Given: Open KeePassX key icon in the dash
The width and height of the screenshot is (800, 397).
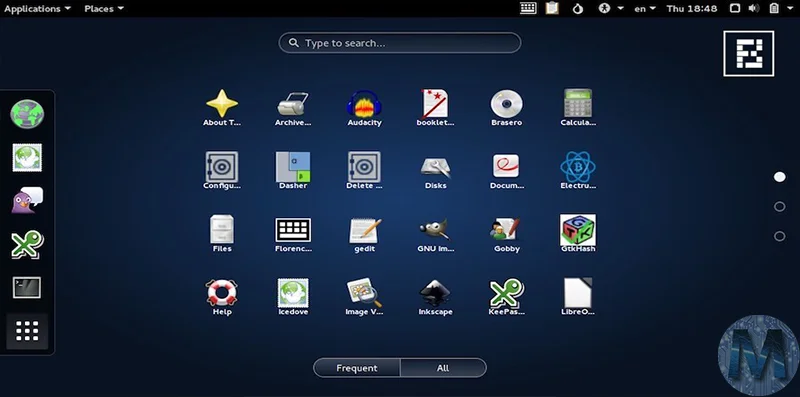Looking at the screenshot, I should [x=27, y=244].
